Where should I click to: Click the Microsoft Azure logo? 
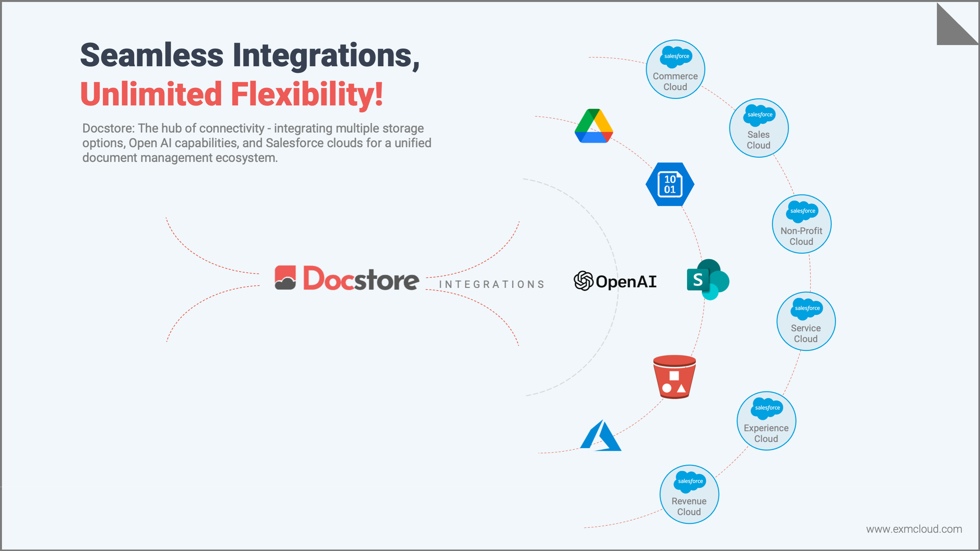pos(600,435)
